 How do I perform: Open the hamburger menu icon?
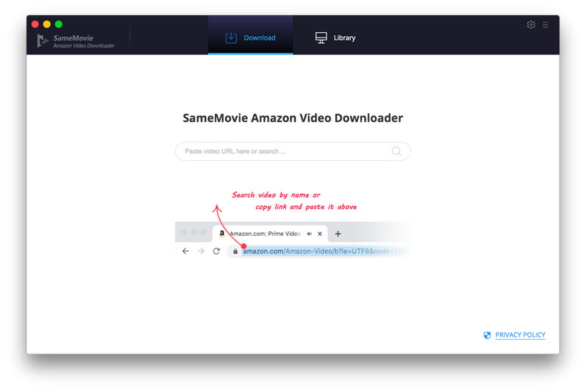(x=545, y=25)
